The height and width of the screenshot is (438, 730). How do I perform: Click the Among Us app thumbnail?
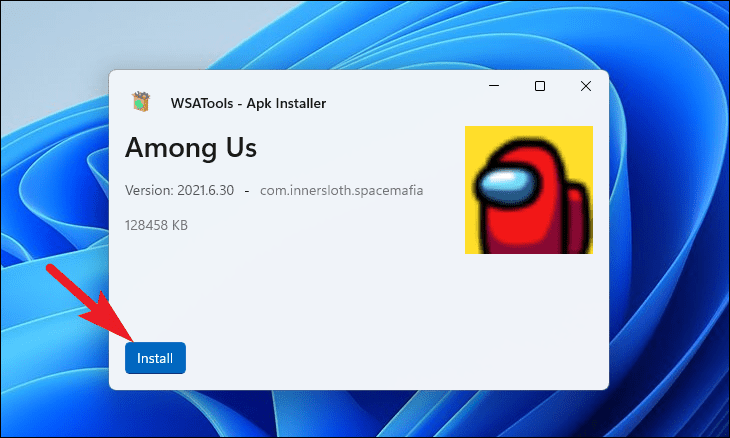(x=528, y=190)
